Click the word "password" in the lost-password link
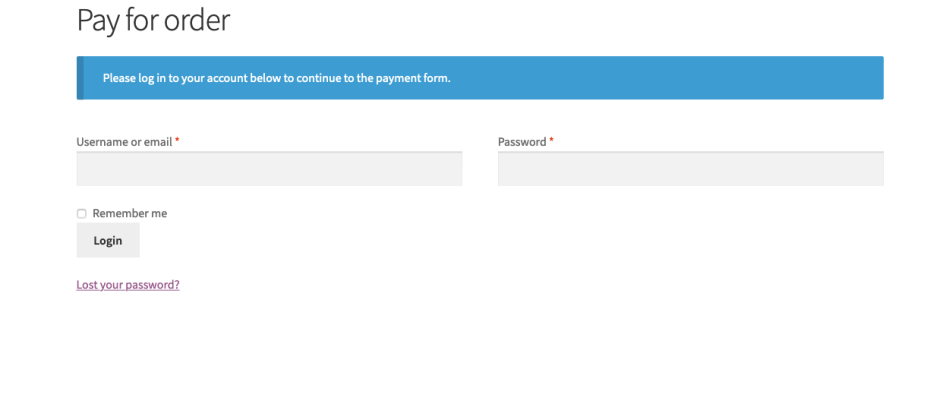This screenshot has width=949, height=414. coord(149,284)
